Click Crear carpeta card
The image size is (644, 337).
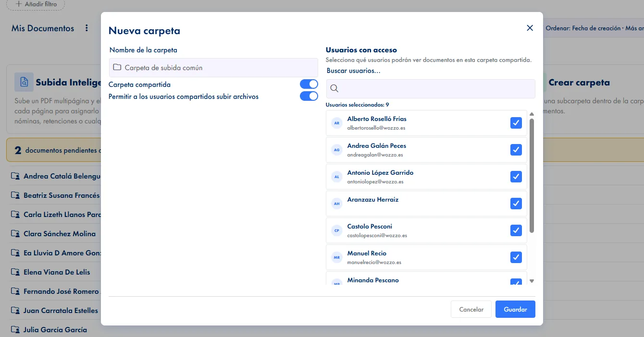[x=594, y=99]
